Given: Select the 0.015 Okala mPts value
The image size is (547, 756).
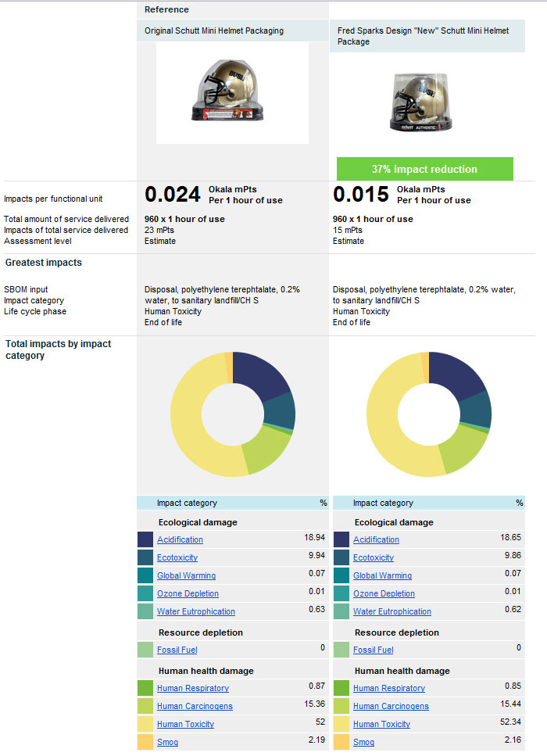Looking at the screenshot, I should click(361, 194).
